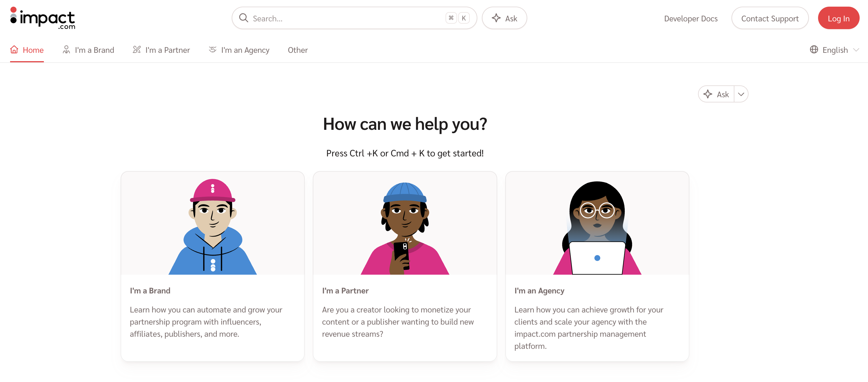Viewport: 868px width, 382px height.
Task: Select the I'm a Brand card heading
Action: 150,291
